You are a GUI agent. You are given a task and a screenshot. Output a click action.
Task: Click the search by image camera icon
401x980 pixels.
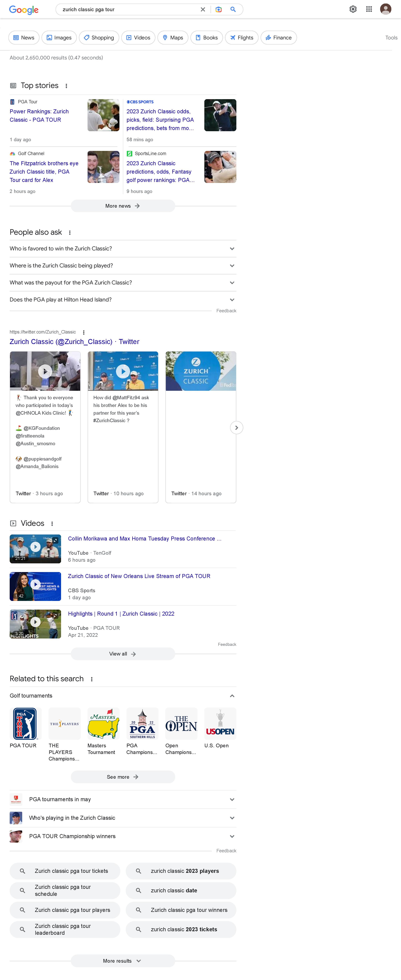click(219, 10)
